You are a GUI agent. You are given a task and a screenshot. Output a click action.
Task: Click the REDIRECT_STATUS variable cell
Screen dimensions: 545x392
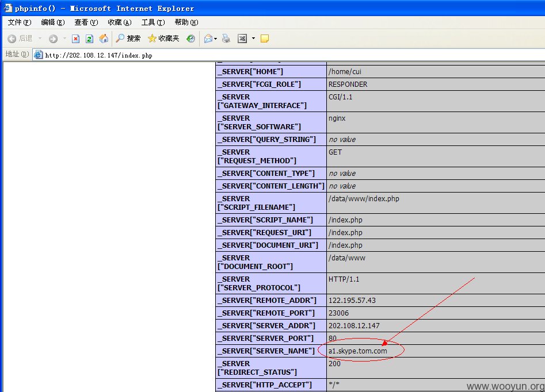tap(270, 368)
